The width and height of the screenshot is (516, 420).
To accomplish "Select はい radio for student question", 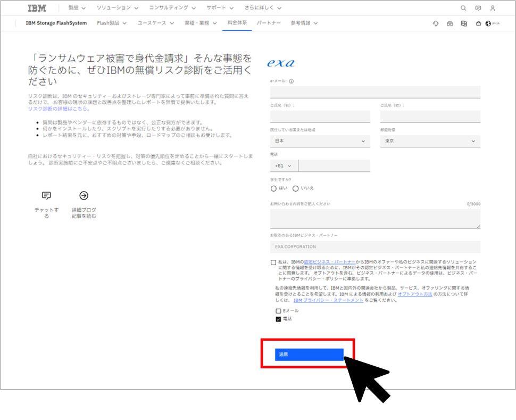I will tap(273, 188).
